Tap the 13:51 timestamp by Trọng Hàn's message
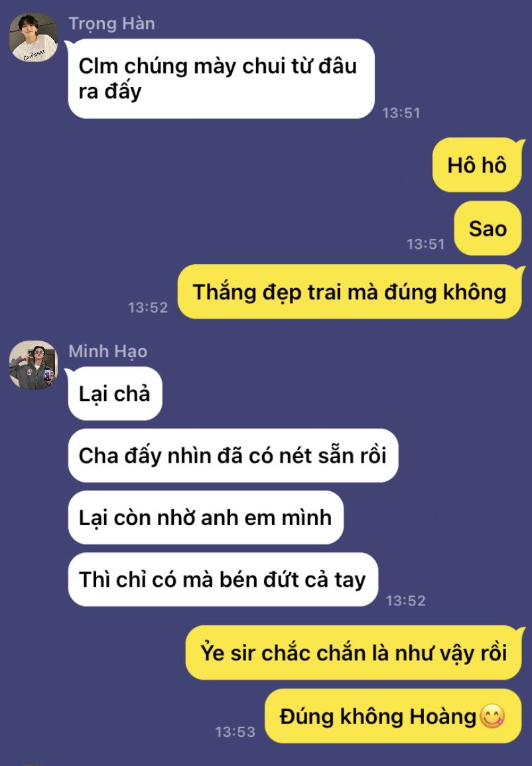The width and height of the screenshot is (532, 766). (401, 113)
